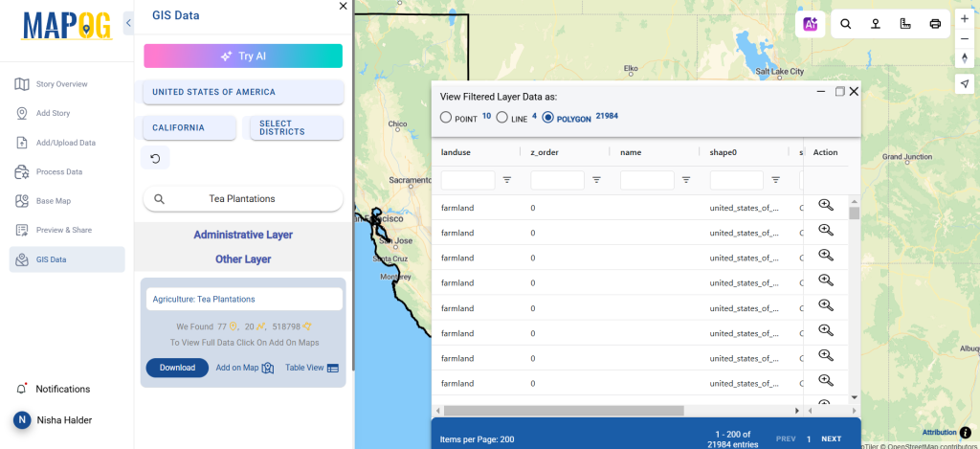Zoom to feature in fourth farmland row

pos(826,281)
